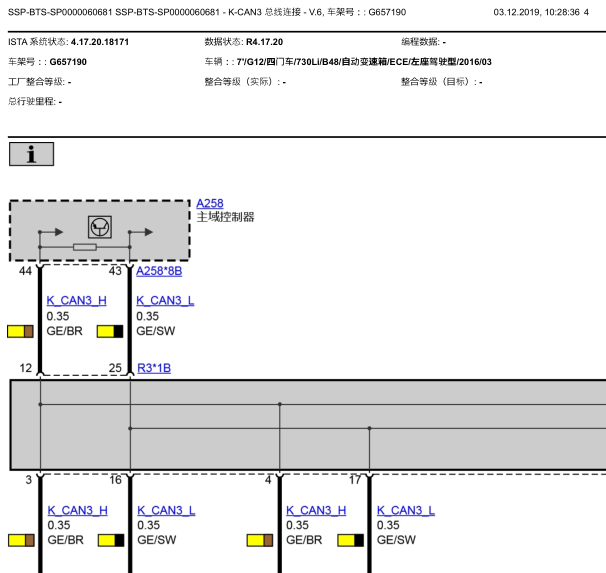Click the yellow/black swatch beside pin 17 wire

[351, 540]
